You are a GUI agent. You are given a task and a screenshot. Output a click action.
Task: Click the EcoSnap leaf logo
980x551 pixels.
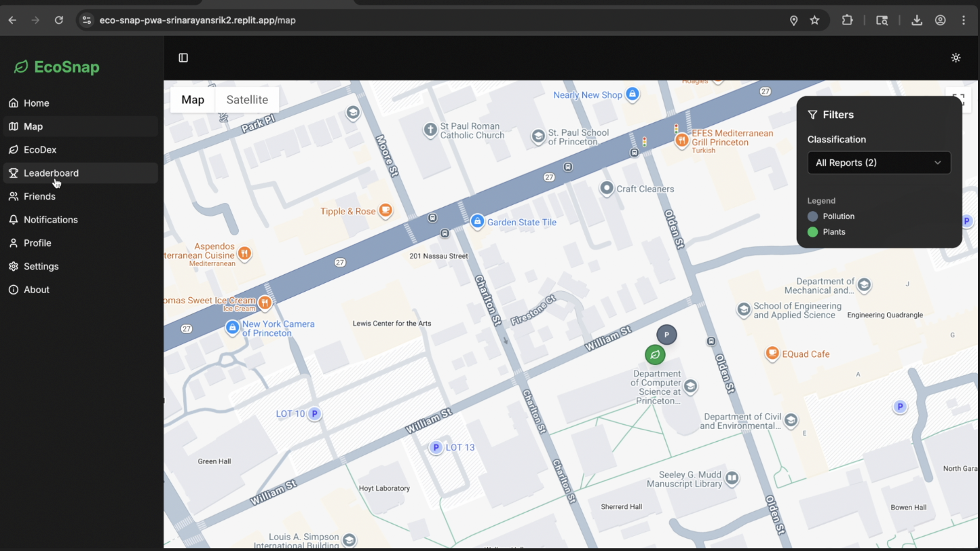(21, 66)
